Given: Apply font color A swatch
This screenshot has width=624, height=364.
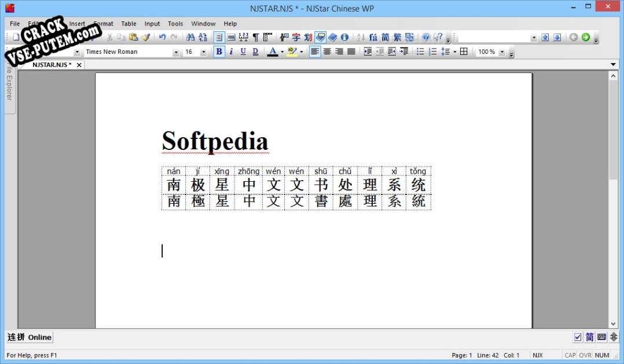Looking at the screenshot, I should coord(273,52).
